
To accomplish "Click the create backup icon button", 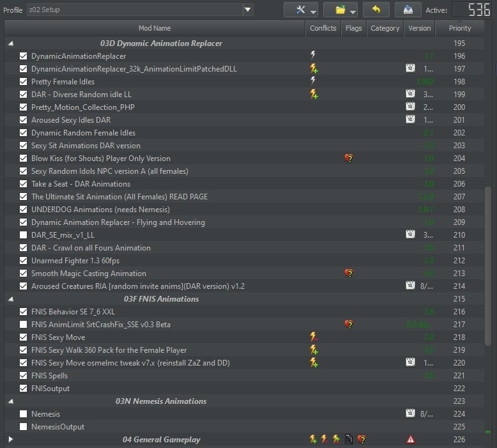I will (x=408, y=10).
